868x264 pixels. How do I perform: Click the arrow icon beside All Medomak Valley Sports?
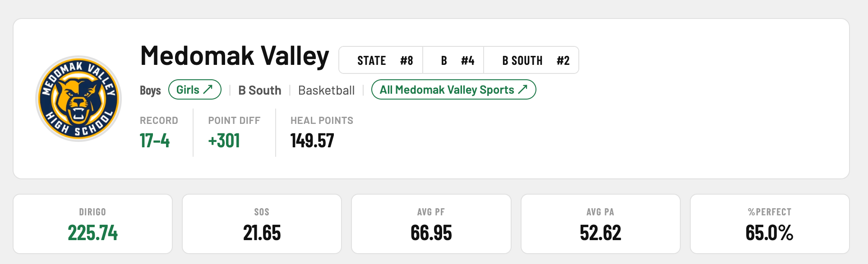(523, 90)
